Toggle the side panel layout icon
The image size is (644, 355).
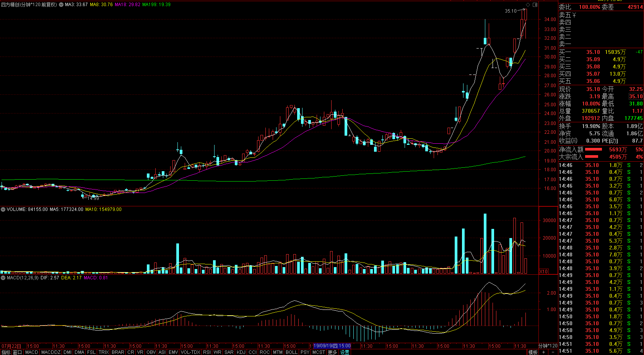tap(535, 5)
